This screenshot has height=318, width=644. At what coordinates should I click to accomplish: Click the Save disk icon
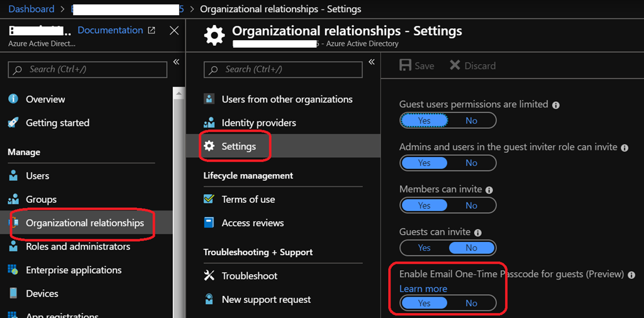tap(406, 65)
